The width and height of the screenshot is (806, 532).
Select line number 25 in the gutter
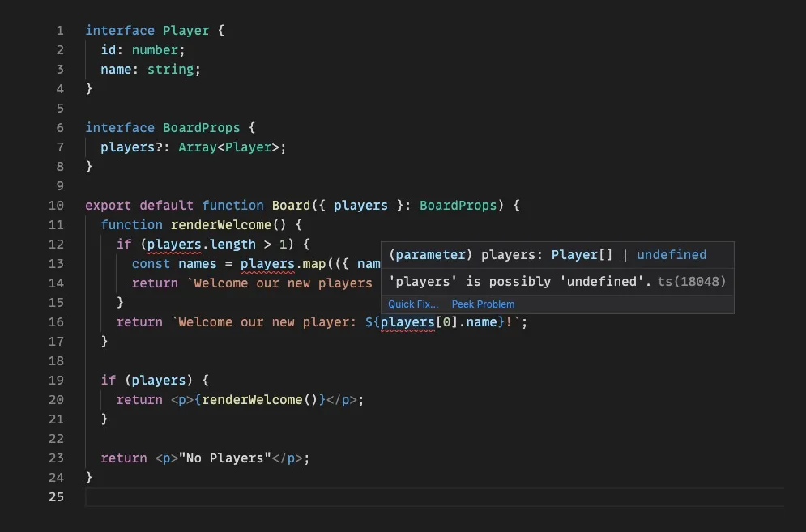[x=56, y=496]
